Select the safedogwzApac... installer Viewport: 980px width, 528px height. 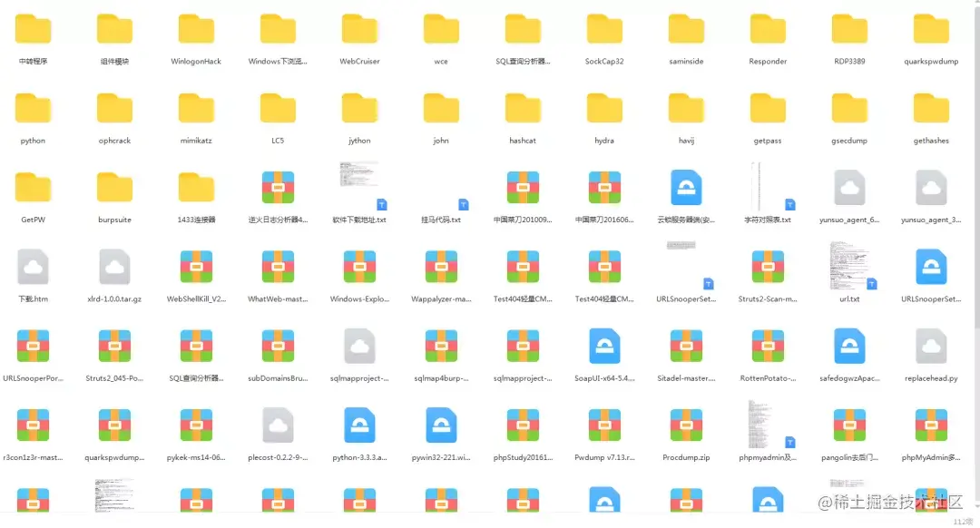click(849, 347)
